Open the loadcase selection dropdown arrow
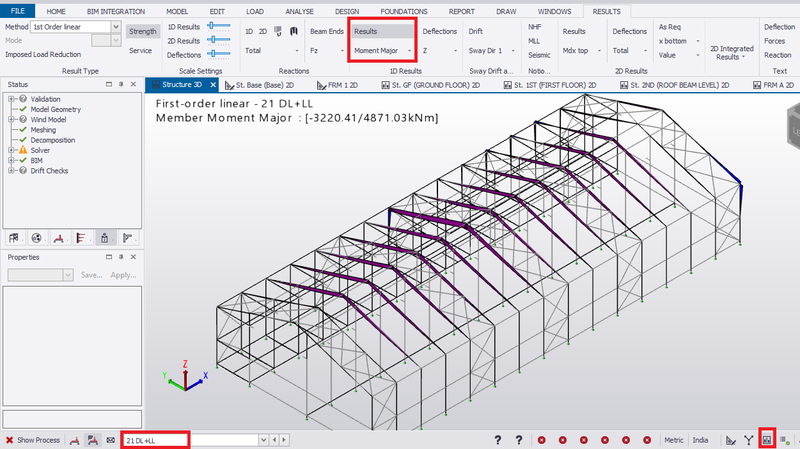The height and width of the screenshot is (449, 800). coord(263,440)
